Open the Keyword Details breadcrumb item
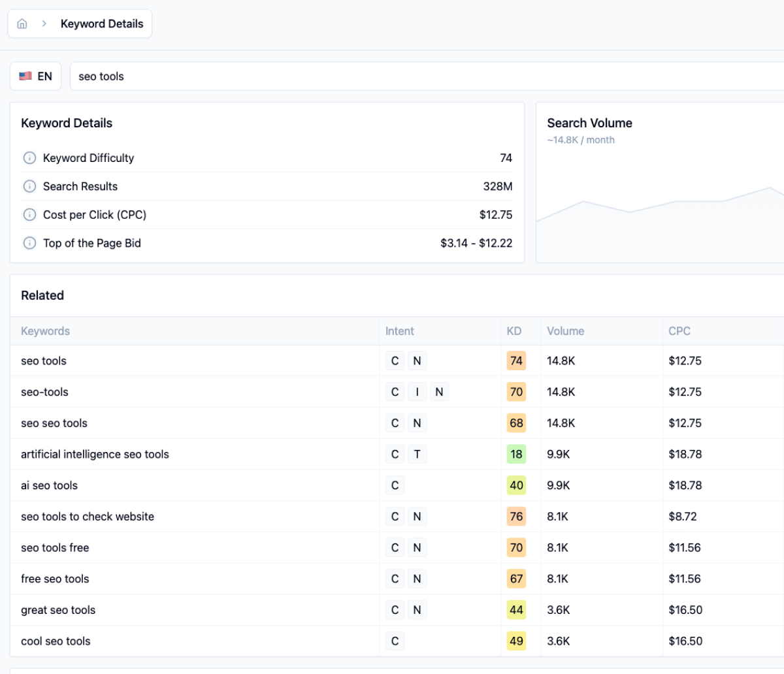The width and height of the screenshot is (784, 674). tap(102, 24)
